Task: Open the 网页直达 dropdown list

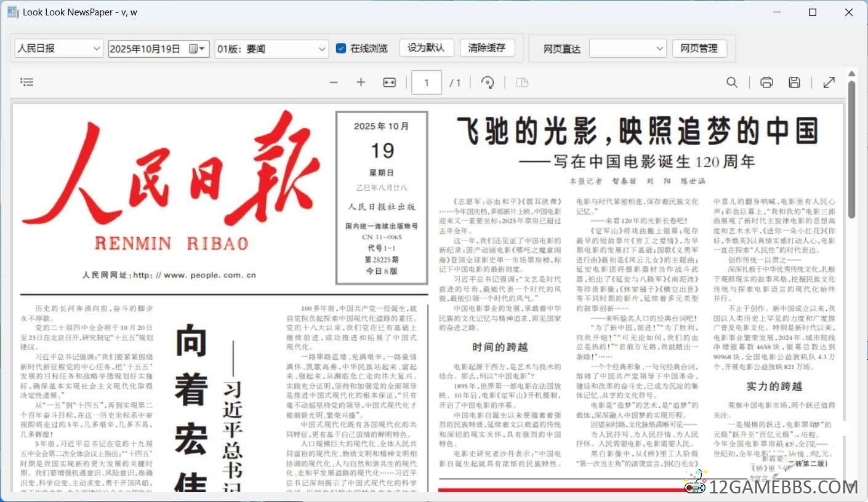Action: tap(660, 49)
